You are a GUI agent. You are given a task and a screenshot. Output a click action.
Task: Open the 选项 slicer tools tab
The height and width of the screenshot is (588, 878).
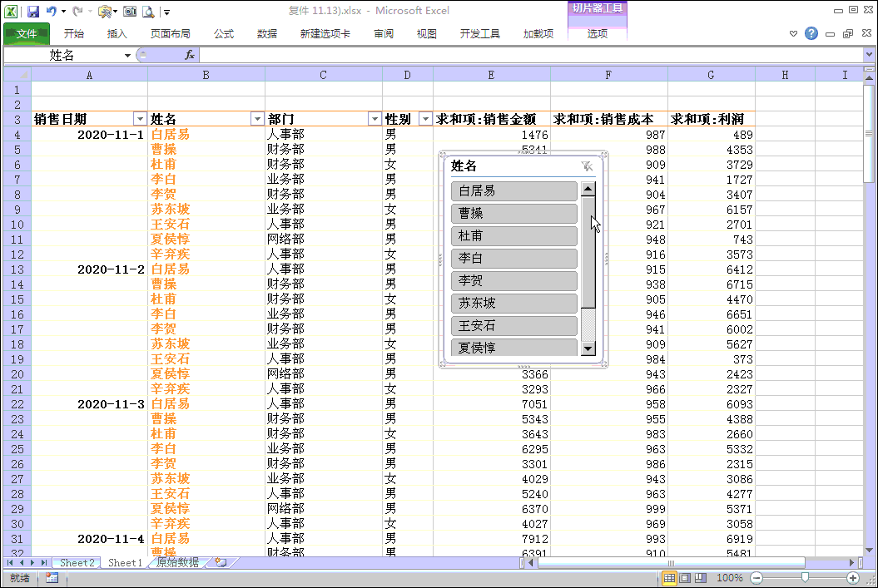(x=597, y=33)
